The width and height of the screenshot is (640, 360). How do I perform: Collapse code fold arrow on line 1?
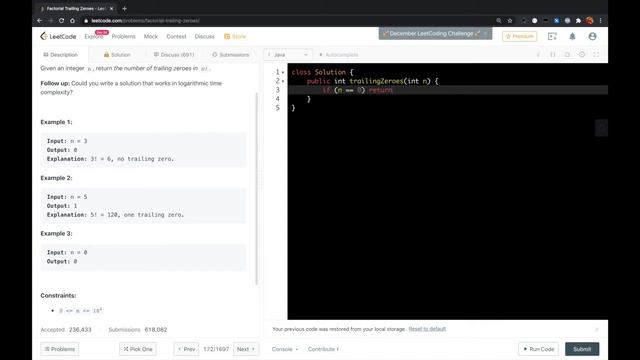pos(283,72)
